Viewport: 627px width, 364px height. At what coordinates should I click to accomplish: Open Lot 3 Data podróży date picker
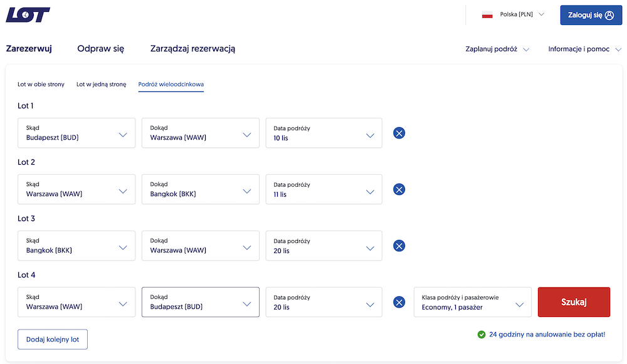click(324, 246)
